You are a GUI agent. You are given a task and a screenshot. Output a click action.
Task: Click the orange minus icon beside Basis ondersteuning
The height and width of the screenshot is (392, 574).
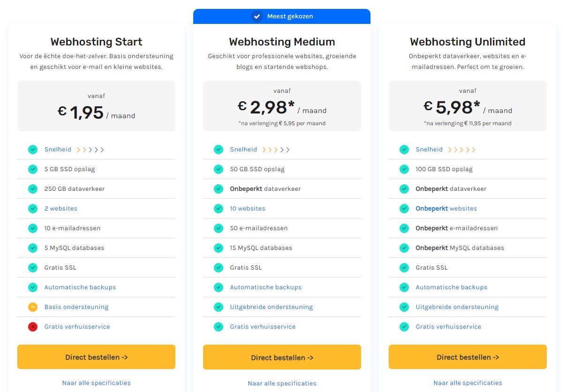tap(33, 307)
